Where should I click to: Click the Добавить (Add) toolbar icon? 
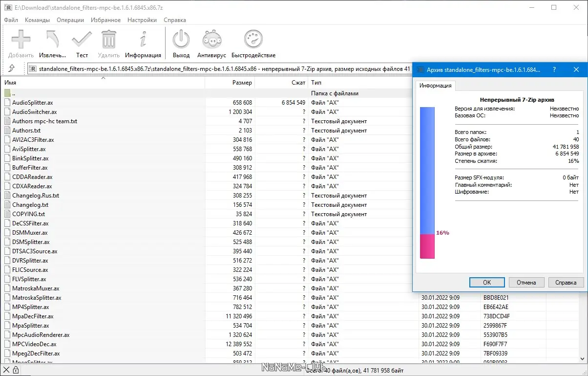[21, 44]
